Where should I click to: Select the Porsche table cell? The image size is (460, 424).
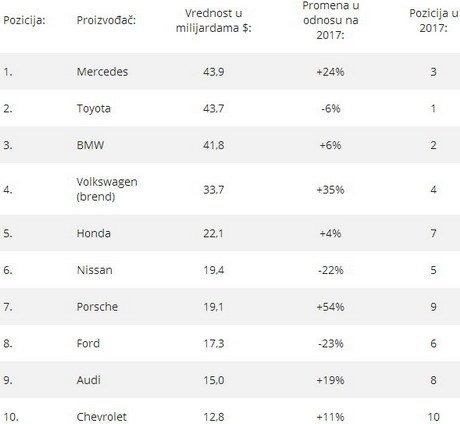pyautogui.click(x=97, y=307)
